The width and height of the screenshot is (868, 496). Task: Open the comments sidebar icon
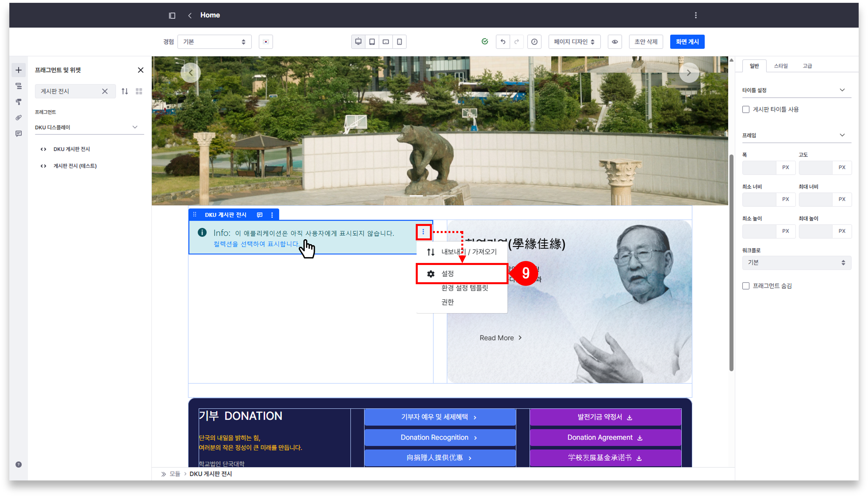[18, 133]
